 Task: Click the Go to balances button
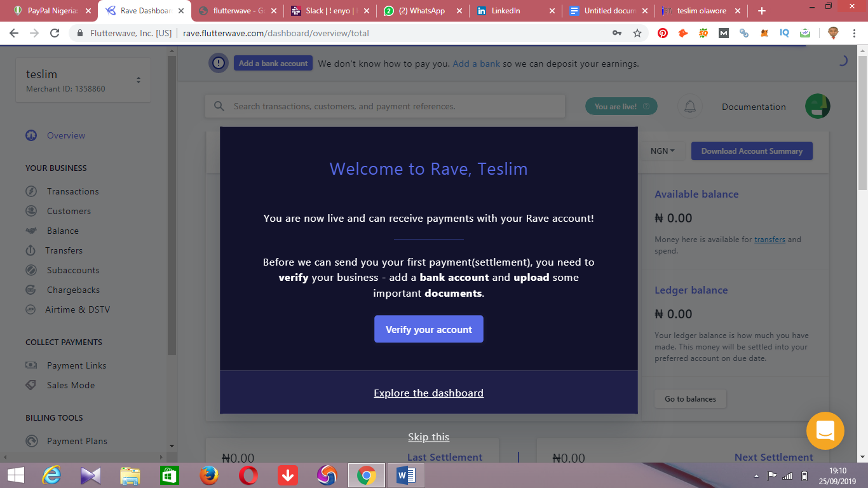point(690,398)
